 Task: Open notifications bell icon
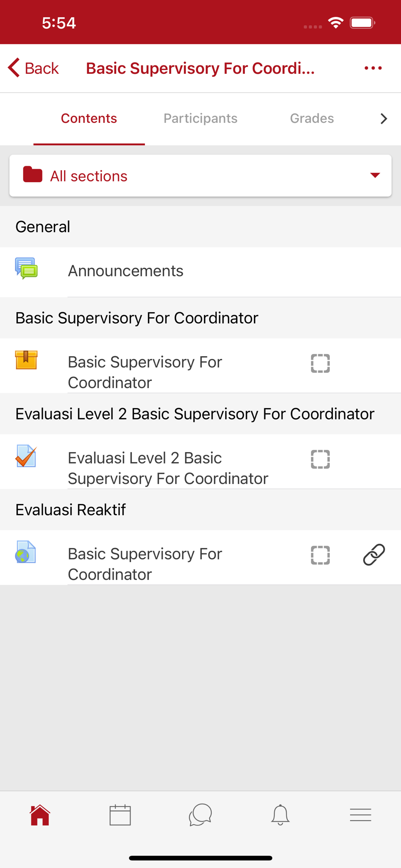(280, 815)
